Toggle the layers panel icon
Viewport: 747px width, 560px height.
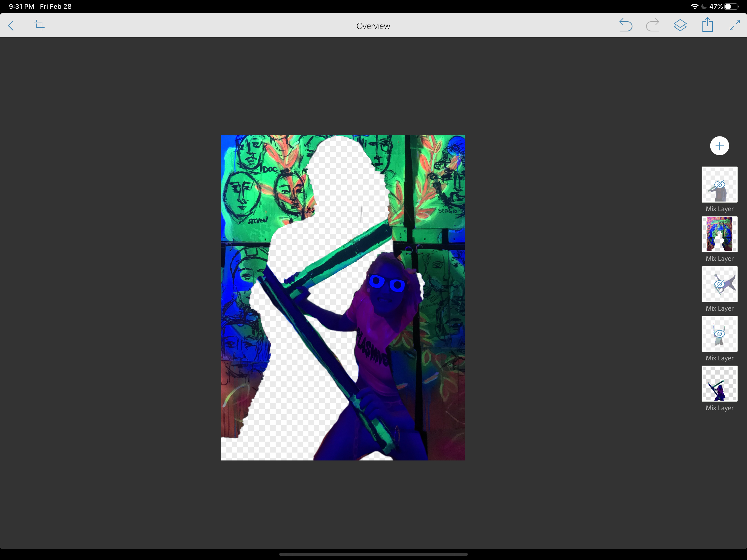(680, 25)
